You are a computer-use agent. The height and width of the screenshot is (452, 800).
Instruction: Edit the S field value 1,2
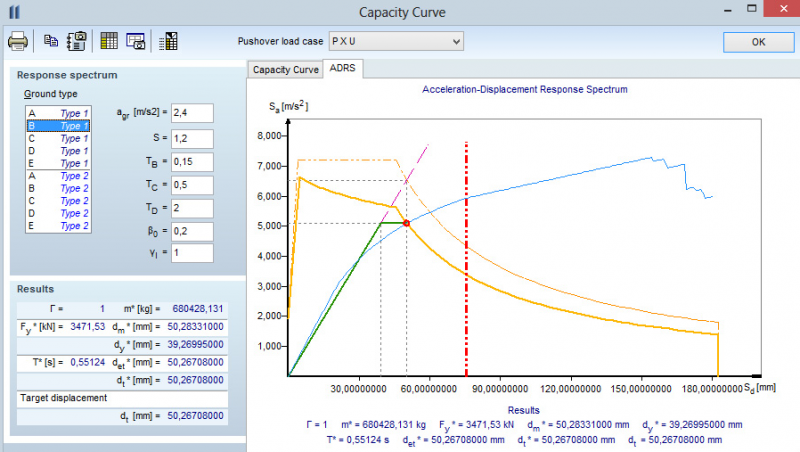[x=192, y=138]
